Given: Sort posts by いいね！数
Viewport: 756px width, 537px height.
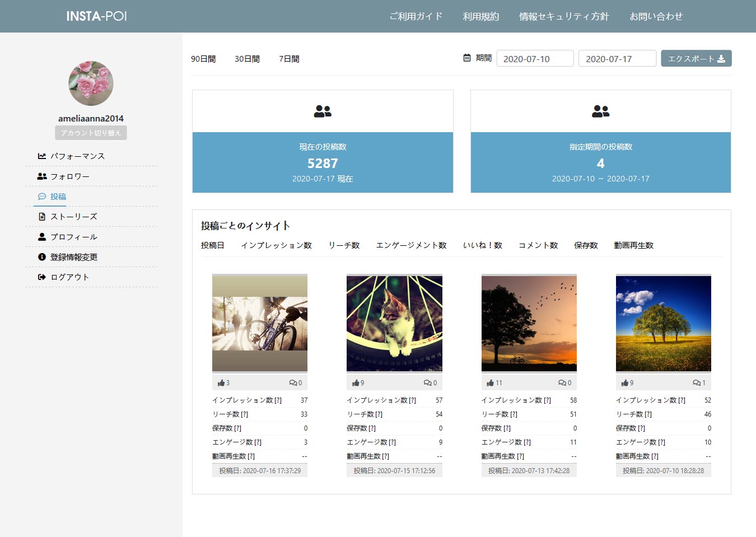Looking at the screenshot, I should click(482, 245).
